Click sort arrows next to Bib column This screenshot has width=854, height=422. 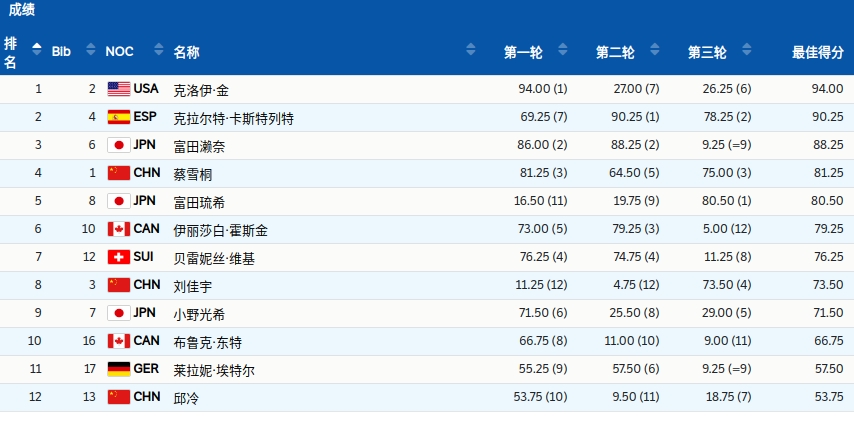coord(91,49)
